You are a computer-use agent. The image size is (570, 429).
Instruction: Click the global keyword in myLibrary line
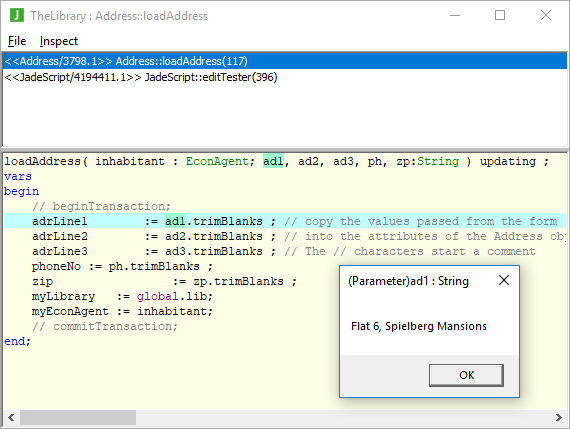tap(157, 296)
